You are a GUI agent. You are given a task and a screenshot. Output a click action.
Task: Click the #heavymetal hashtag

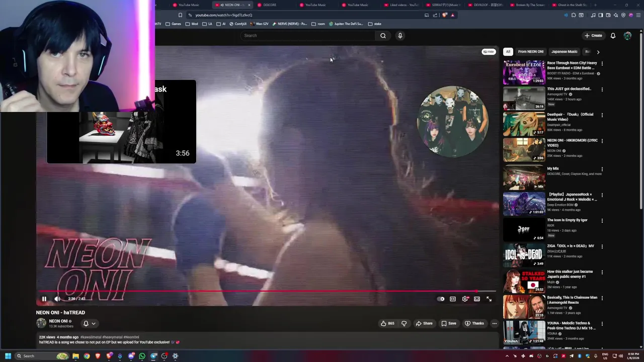(112, 337)
